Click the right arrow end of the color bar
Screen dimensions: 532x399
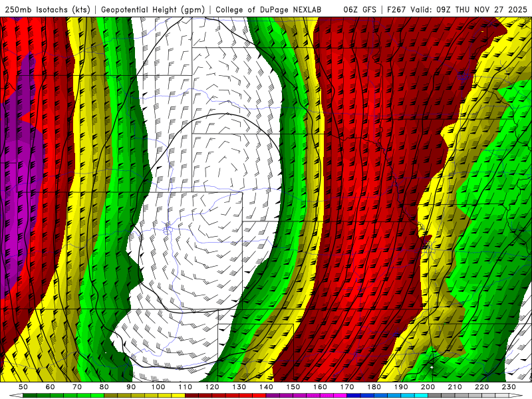(x=516, y=396)
